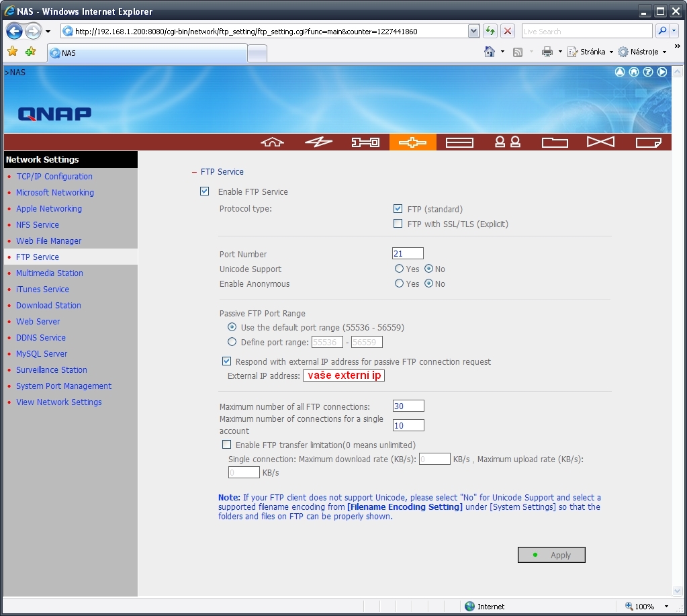Open the Nástroje tools menu
The image size is (687, 616).
(643, 52)
